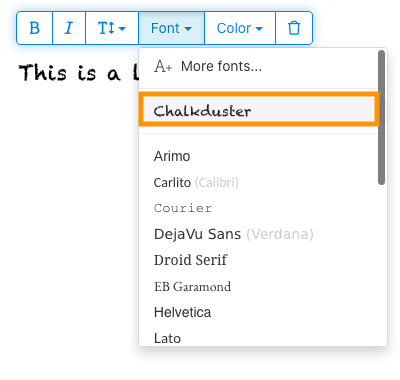Click the font list scrollbar thumb

[x=382, y=117]
